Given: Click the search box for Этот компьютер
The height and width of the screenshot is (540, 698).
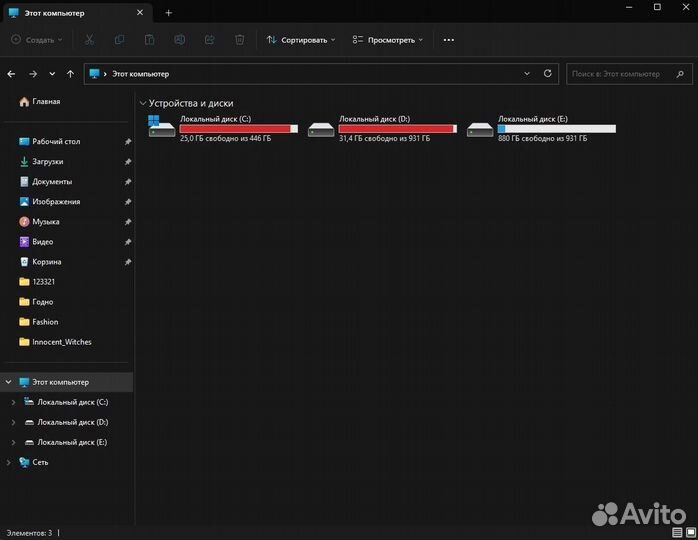Looking at the screenshot, I should [620, 74].
